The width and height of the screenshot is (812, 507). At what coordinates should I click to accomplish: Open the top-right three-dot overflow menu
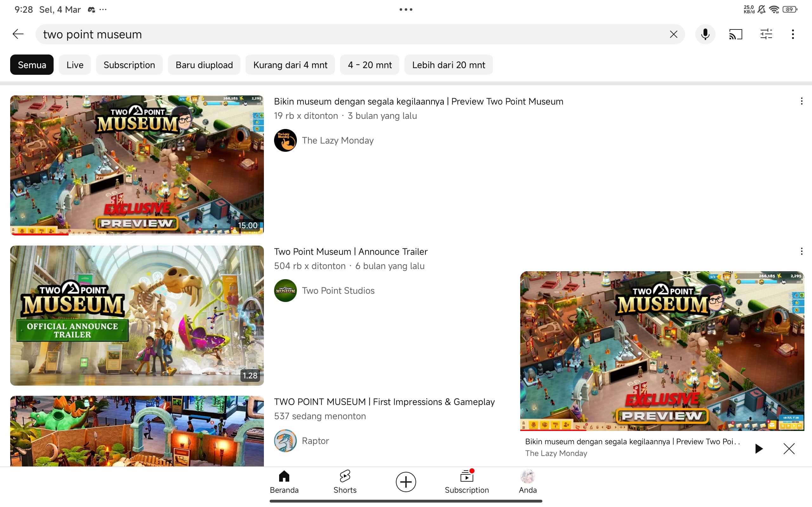[x=793, y=34]
